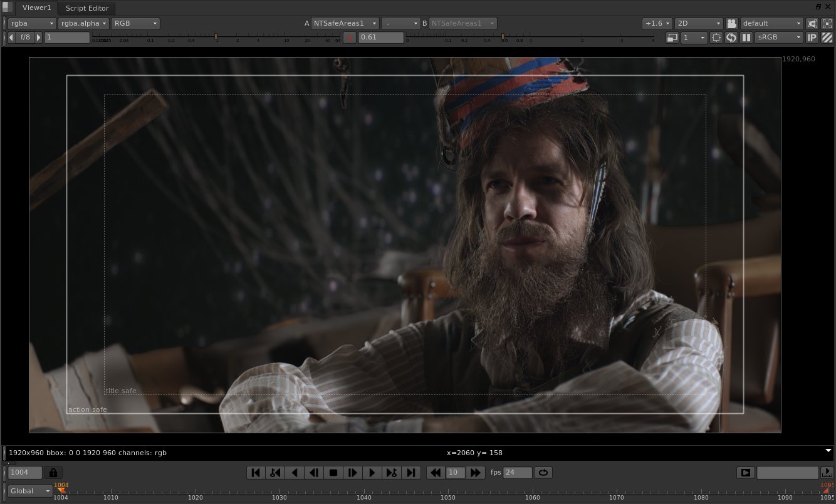Click the flipbook render icon
Viewport: 836px width, 504px height.
tap(745, 473)
